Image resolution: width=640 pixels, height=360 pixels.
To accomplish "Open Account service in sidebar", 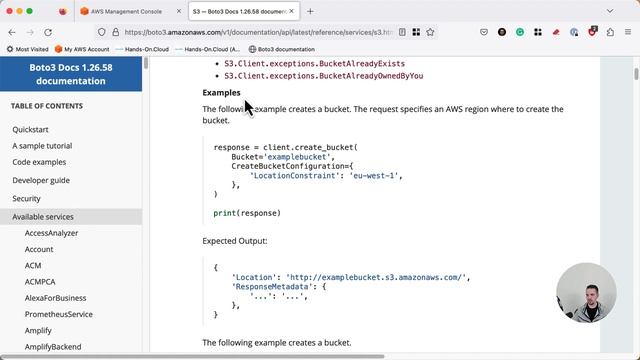I will [39, 249].
